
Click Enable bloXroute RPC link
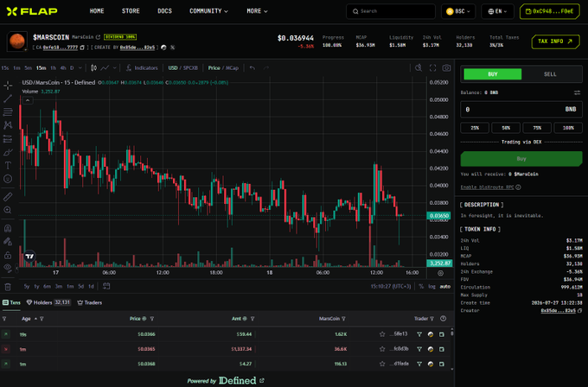pyautogui.click(x=487, y=187)
